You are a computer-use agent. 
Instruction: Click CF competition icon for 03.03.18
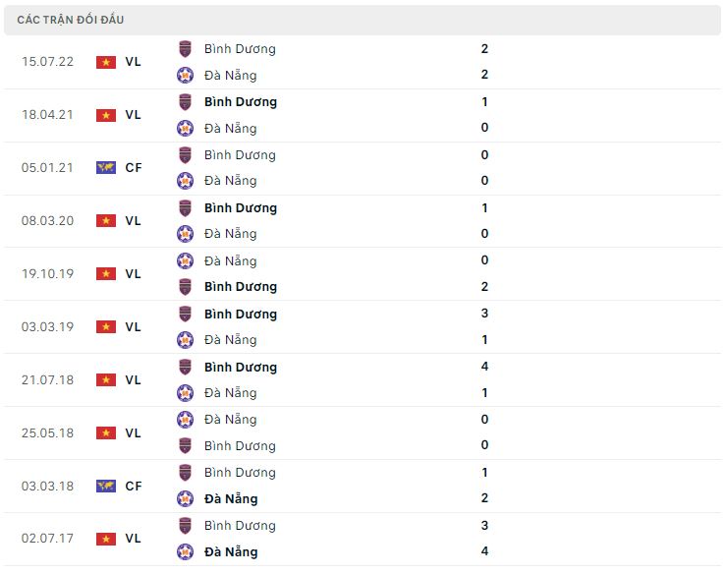(x=105, y=487)
